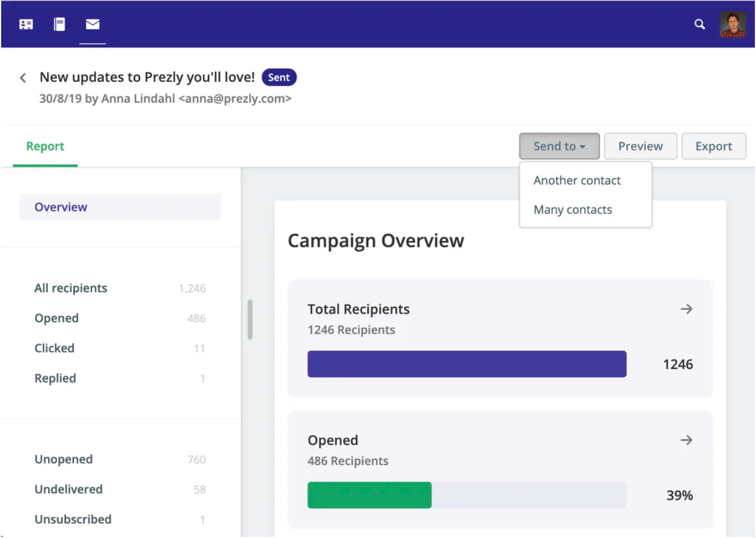
Task: Filter recipients by Replied
Action: coord(55,378)
